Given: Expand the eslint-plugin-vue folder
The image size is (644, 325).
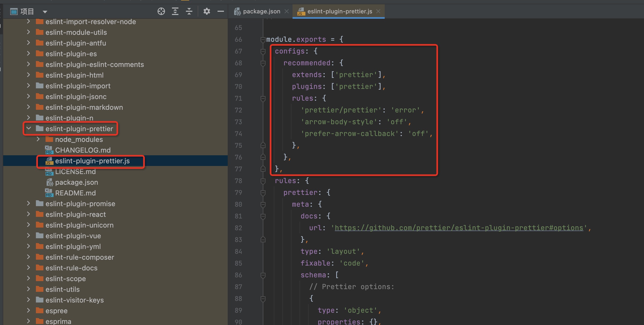Looking at the screenshot, I should (x=28, y=236).
